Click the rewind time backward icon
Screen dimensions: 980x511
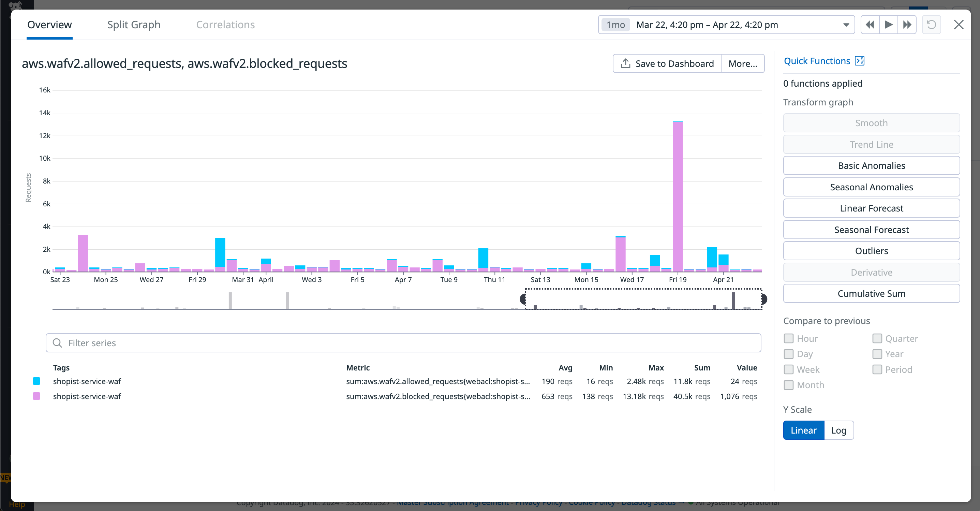(870, 24)
